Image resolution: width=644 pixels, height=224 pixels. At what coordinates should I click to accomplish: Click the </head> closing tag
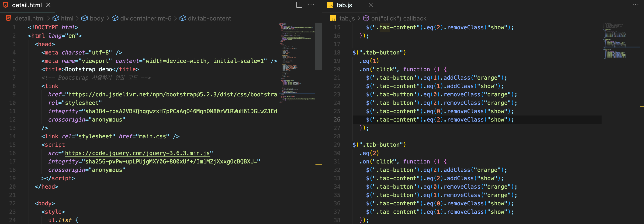pyautogui.click(x=46, y=187)
